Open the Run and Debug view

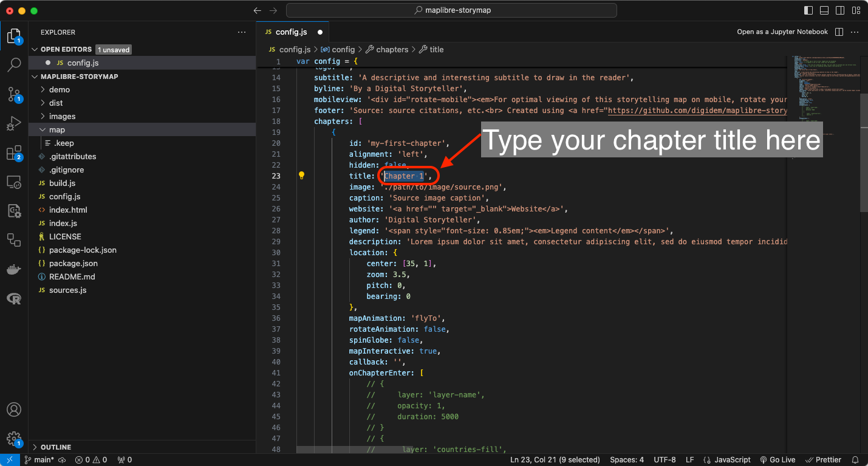tap(14, 123)
